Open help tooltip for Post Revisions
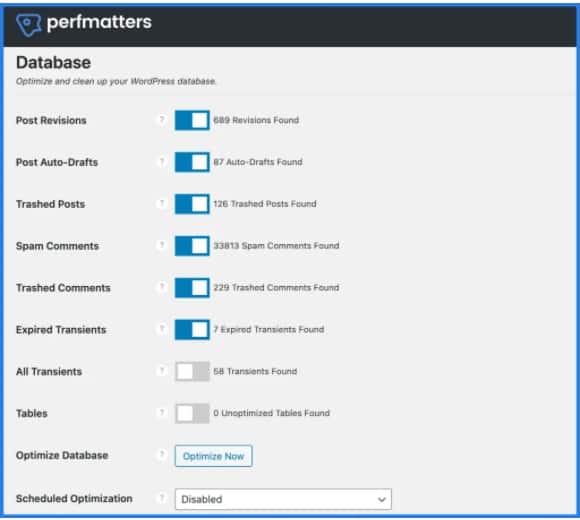Viewport: 580px width, 520px height. click(162, 120)
